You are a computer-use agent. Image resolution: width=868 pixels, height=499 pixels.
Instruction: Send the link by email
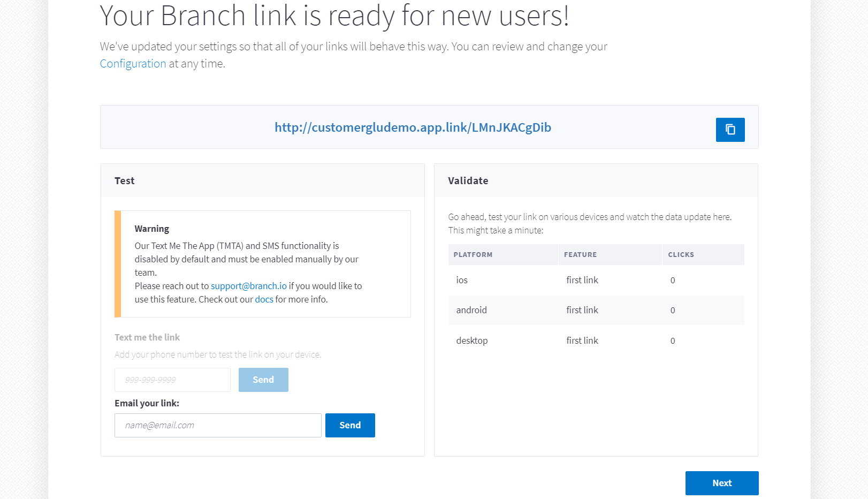coord(350,425)
